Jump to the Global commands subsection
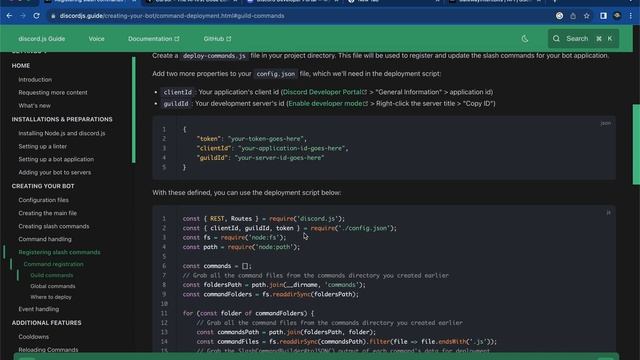The image size is (640, 360). tap(53, 287)
